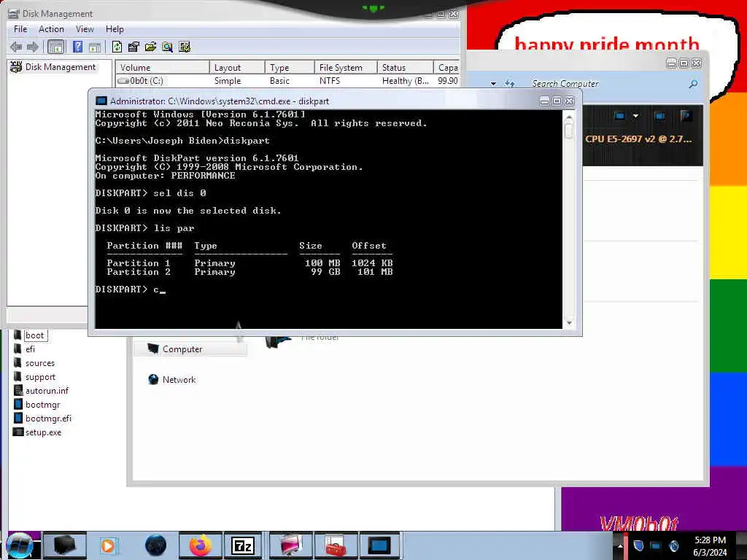Click the help icon in Explorer toolbar
The image size is (747, 560).
click(x=686, y=116)
